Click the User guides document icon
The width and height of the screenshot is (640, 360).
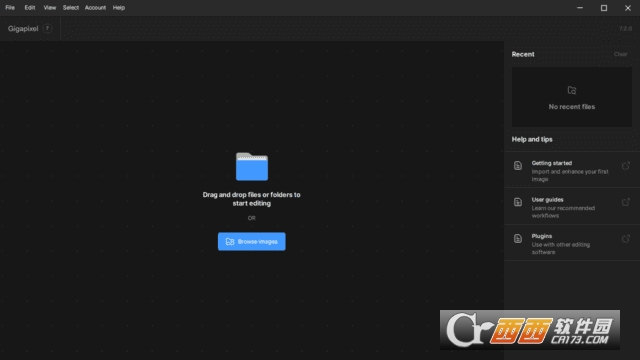point(518,202)
